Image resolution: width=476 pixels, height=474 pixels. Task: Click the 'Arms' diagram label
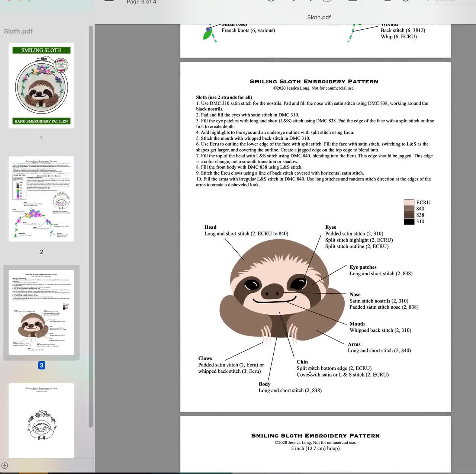click(x=354, y=345)
